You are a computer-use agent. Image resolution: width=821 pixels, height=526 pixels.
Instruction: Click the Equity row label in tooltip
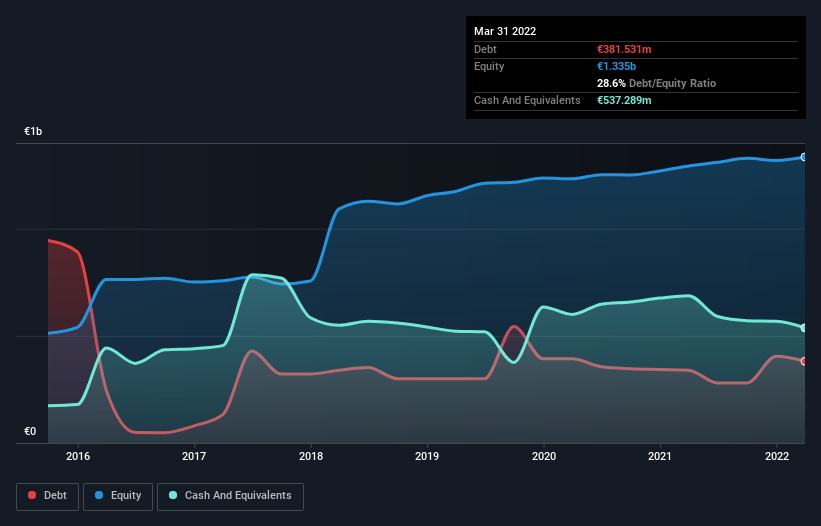point(489,66)
